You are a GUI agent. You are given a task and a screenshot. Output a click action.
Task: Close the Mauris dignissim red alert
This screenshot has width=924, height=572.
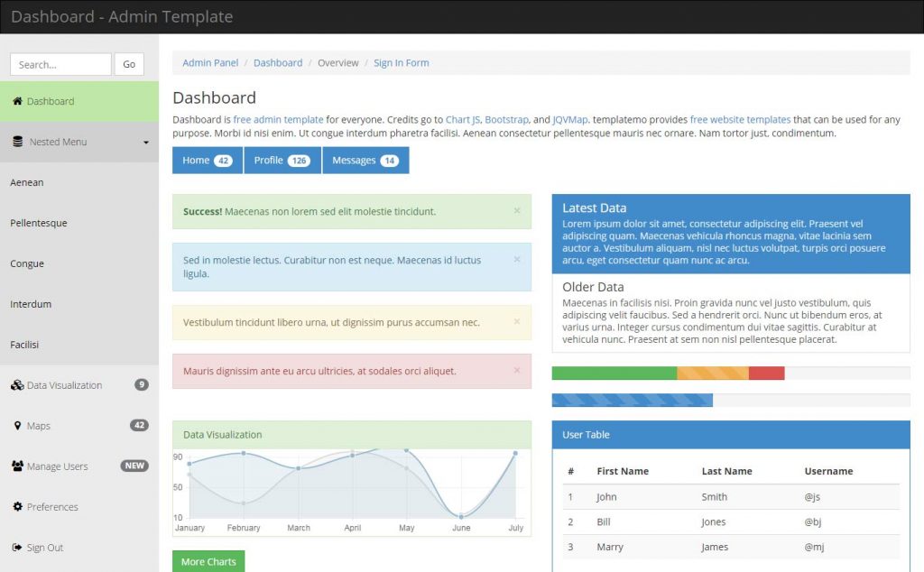pos(519,371)
